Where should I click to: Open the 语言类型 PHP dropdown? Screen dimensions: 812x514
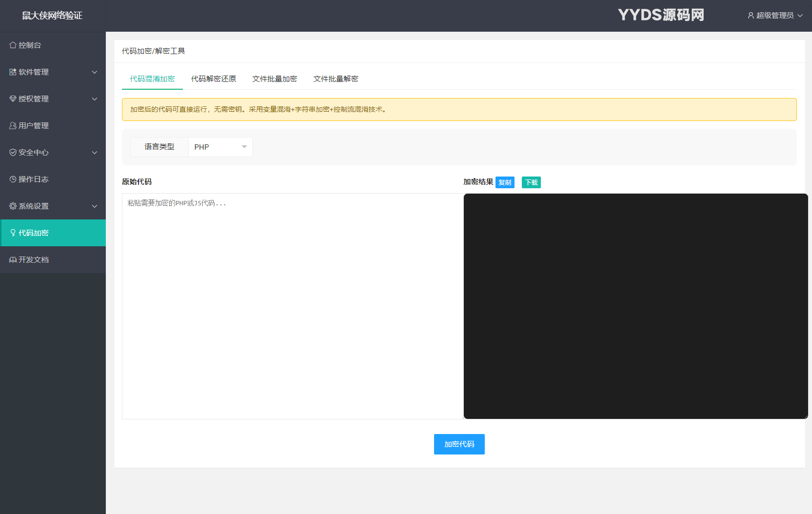[220, 147]
